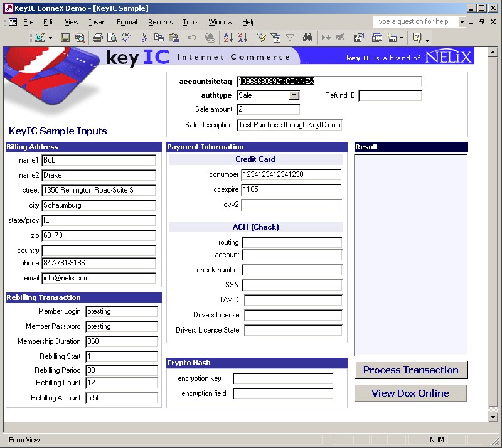Open the Records menu
Image resolution: width=502 pixels, height=448 pixels.
161,22
